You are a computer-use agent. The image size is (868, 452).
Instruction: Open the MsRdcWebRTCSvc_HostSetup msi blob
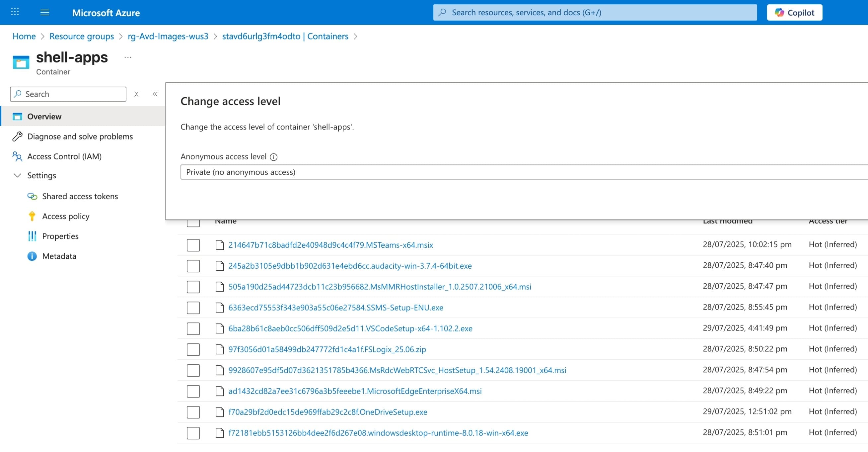click(397, 370)
